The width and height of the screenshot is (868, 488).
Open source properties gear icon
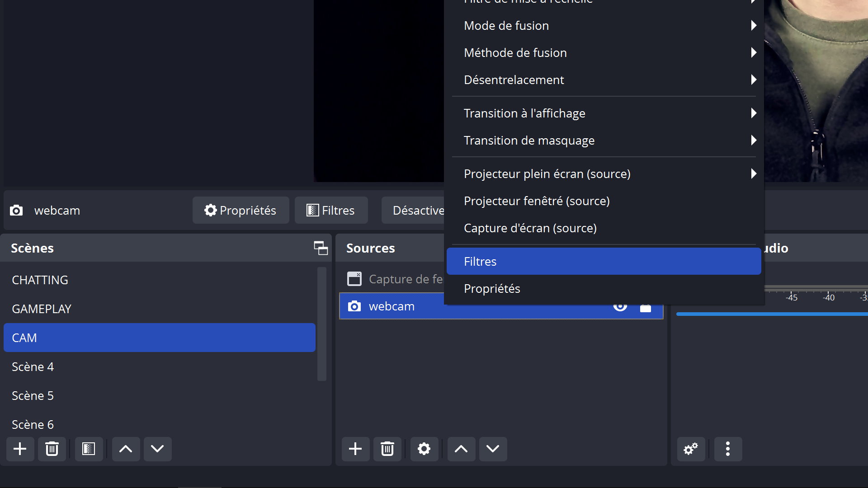[x=424, y=449]
